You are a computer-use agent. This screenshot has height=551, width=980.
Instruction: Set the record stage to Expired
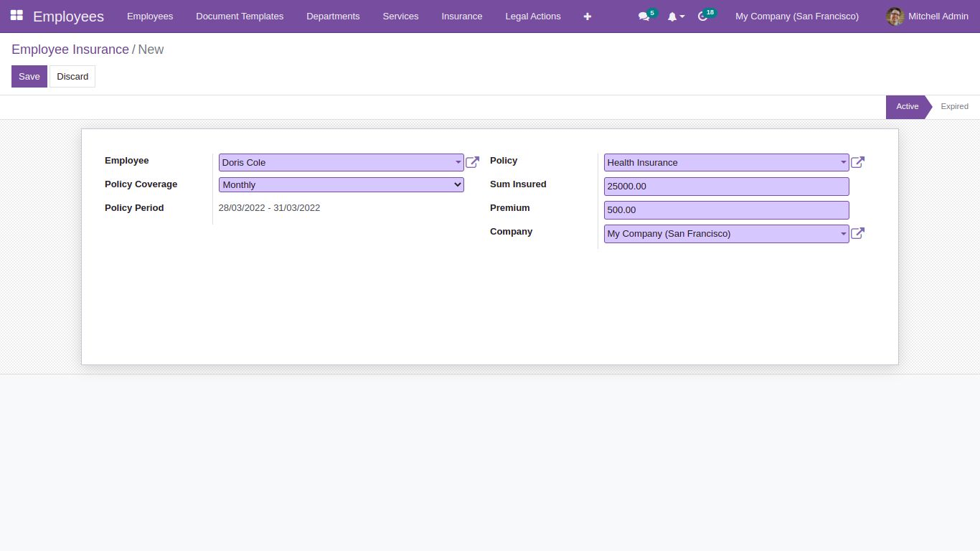[x=954, y=106]
